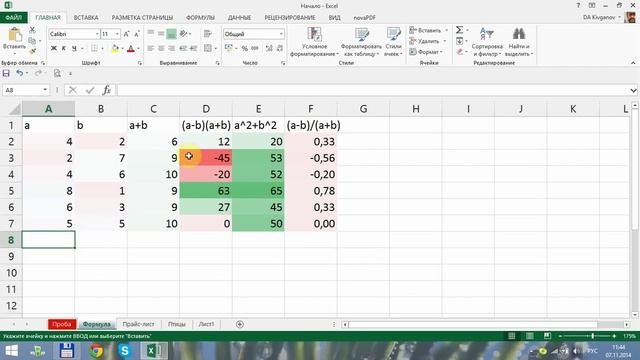The width and height of the screenshot is (640, 360).
Task: Click the accounting number format icon
Action: [229, 49]
